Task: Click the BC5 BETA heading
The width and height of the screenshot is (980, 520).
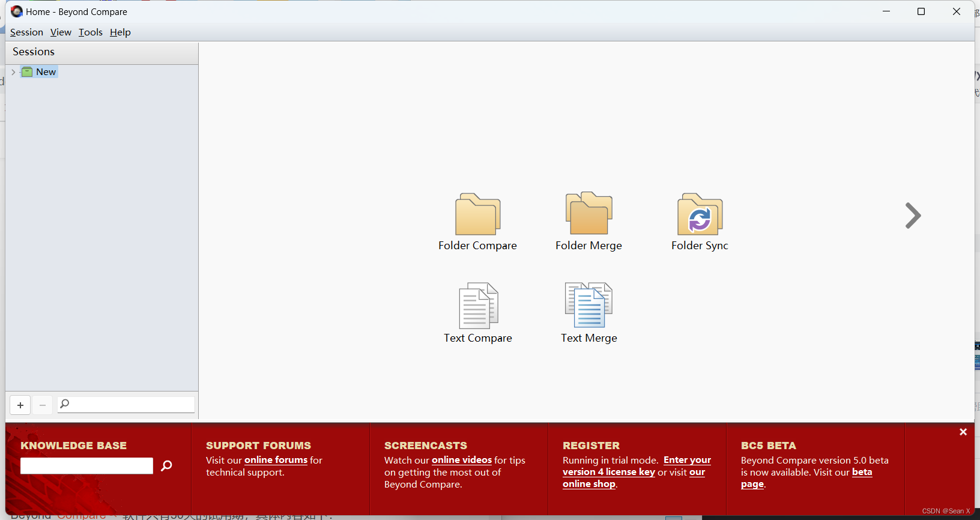Action: point(769,446)
